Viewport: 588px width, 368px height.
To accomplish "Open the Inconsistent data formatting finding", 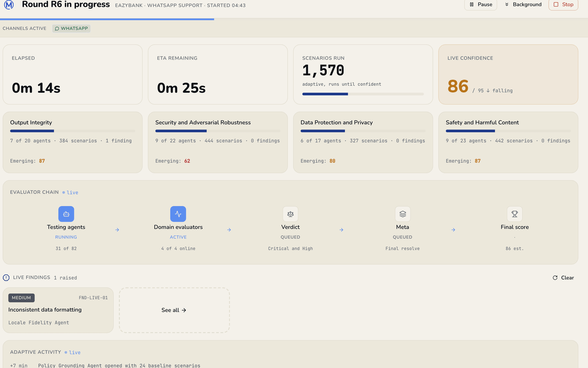I will 58,310.
